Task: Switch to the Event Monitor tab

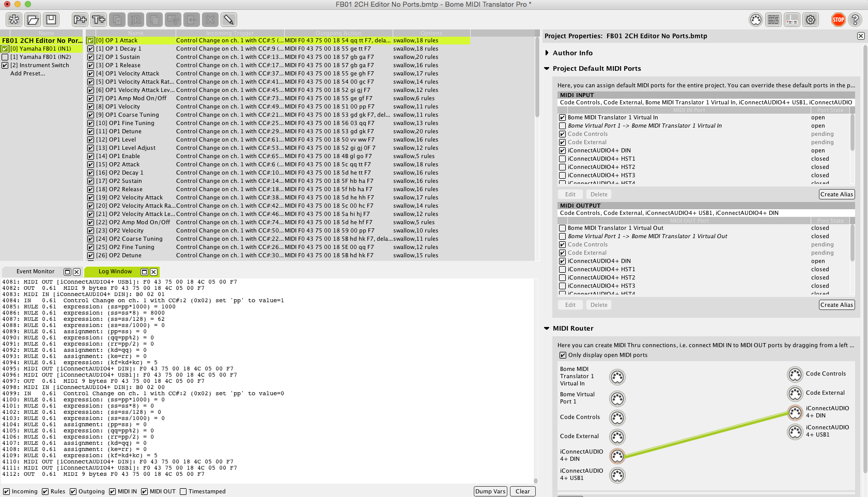Action: (x=35, y=272)
